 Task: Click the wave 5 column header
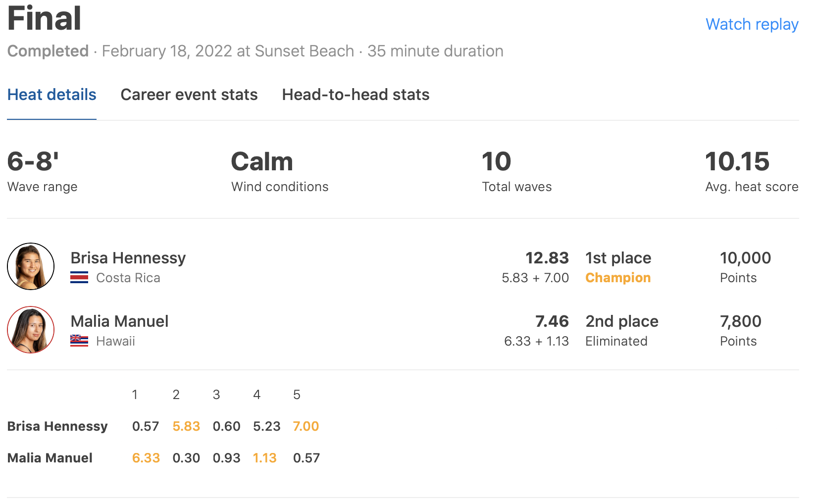(297, 395)
